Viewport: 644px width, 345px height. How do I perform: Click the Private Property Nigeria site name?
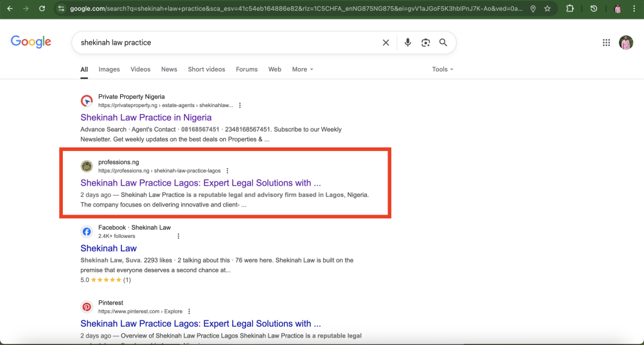click(x=131, y=96)
